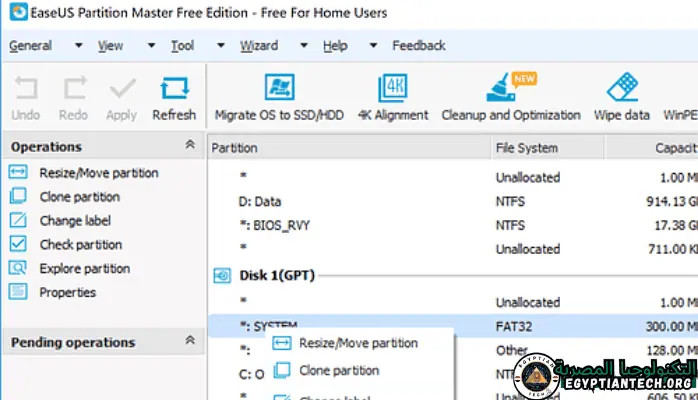Click the Refresh toolbar icon

174,98
